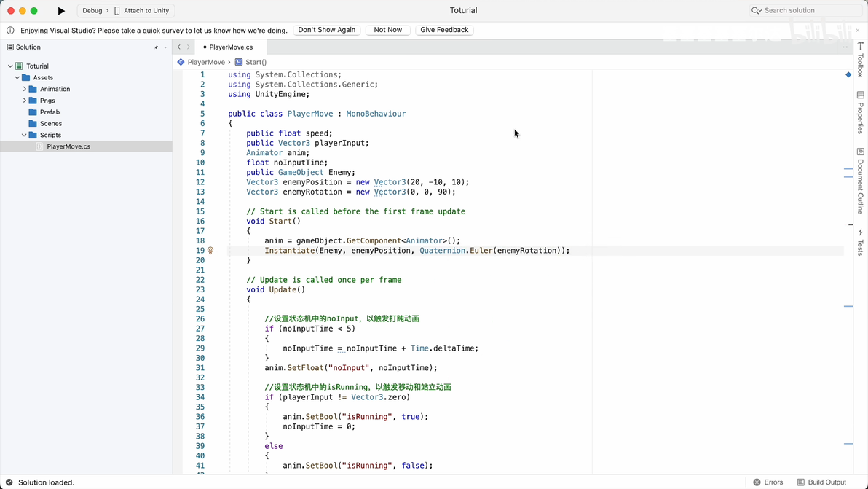The height and width of the screenshot is (489, 868).
Task: Click the Pngs folder icon
Action: coord(33,101)
